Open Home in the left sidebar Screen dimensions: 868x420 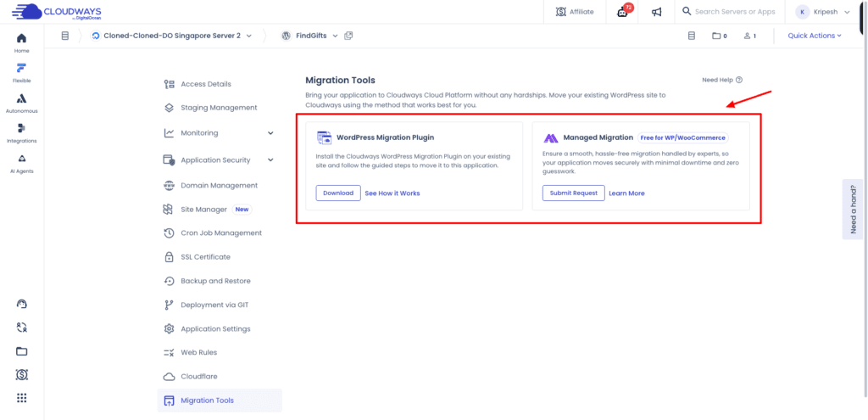tap(21, 42)
